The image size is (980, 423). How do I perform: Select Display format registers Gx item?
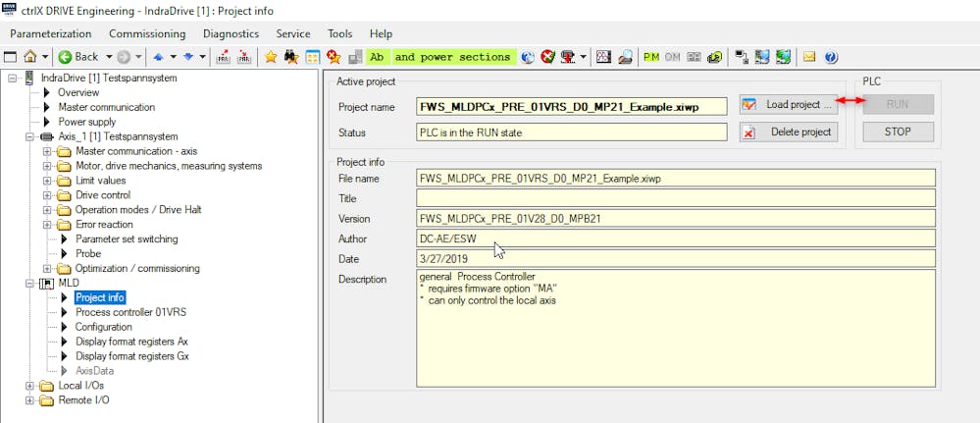(x=132, y=356)
